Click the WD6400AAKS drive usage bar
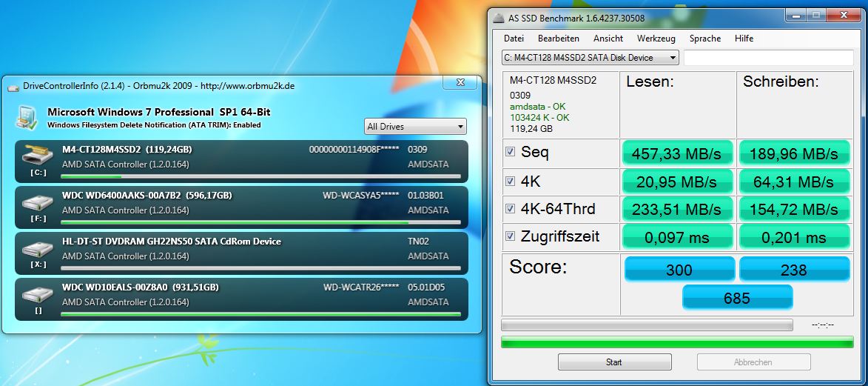 click(260, 223)
